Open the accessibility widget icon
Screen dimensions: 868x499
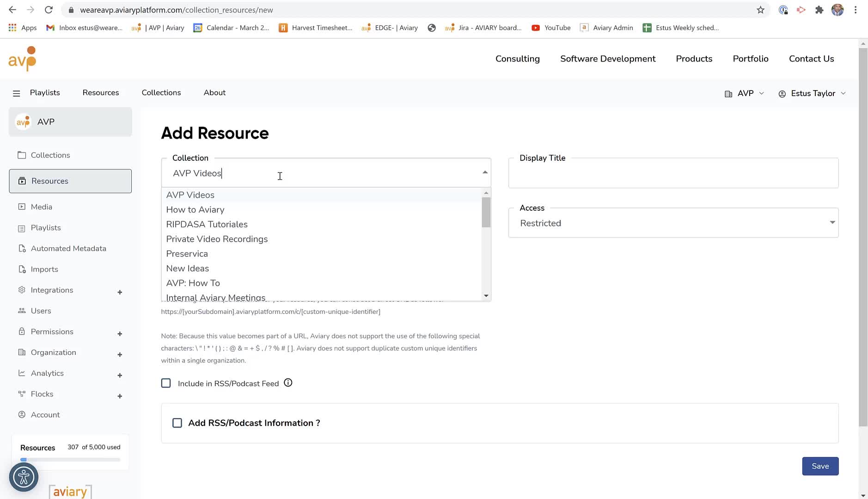[24, 477]
